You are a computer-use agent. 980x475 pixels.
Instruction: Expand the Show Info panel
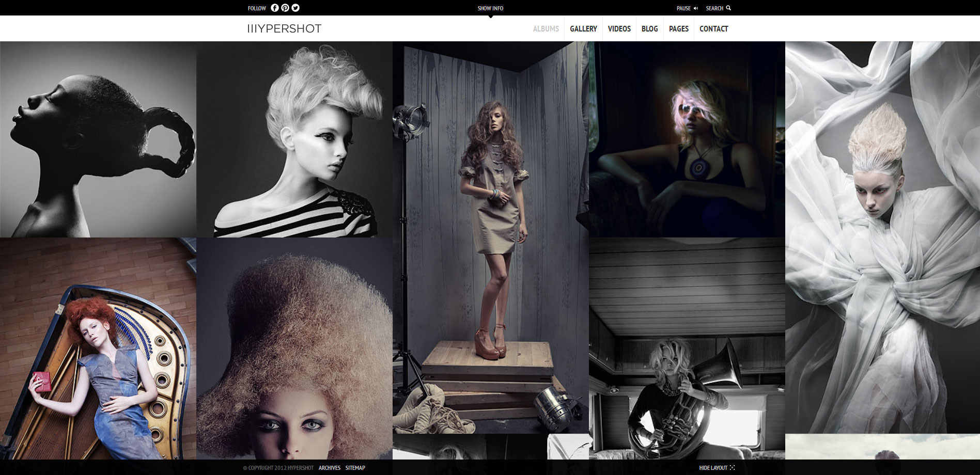point(490,8)
